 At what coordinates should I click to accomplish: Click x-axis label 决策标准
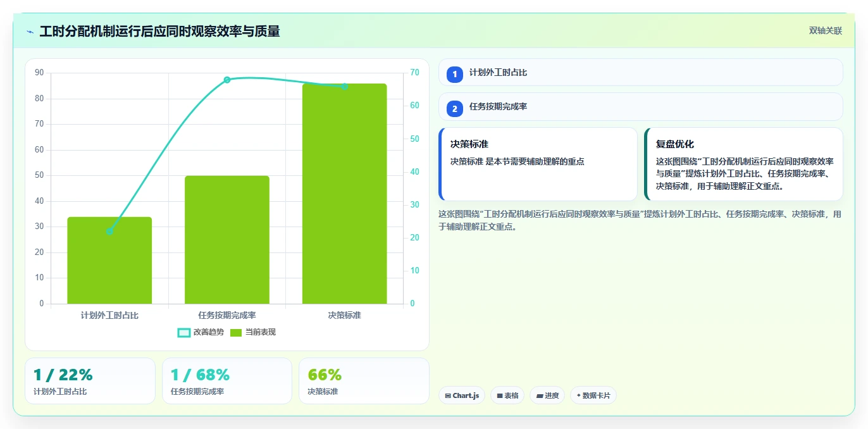coord(344,314)
